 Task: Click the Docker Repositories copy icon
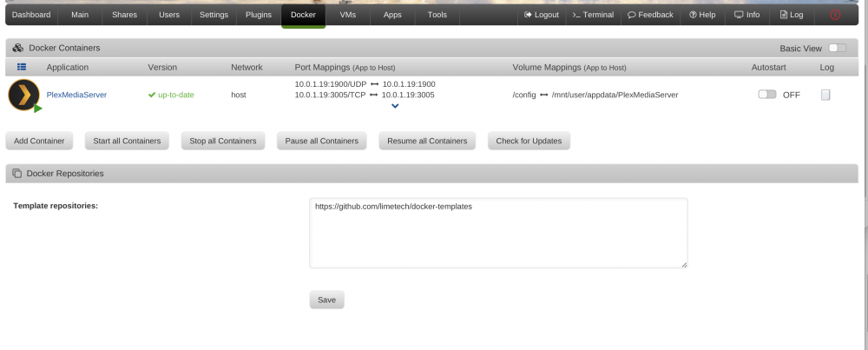[17, 174]
